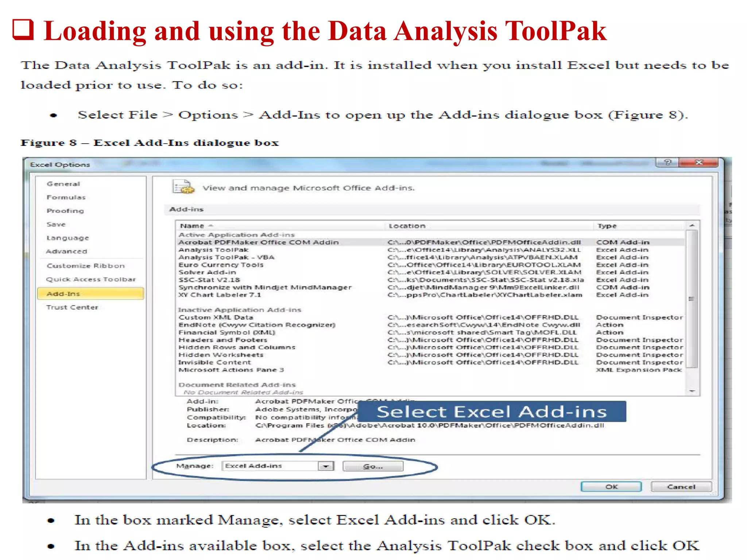Select Invisible Content add-in row
Image resolution: width=747 pixels, height=560 pixels.
pos(430,362)
